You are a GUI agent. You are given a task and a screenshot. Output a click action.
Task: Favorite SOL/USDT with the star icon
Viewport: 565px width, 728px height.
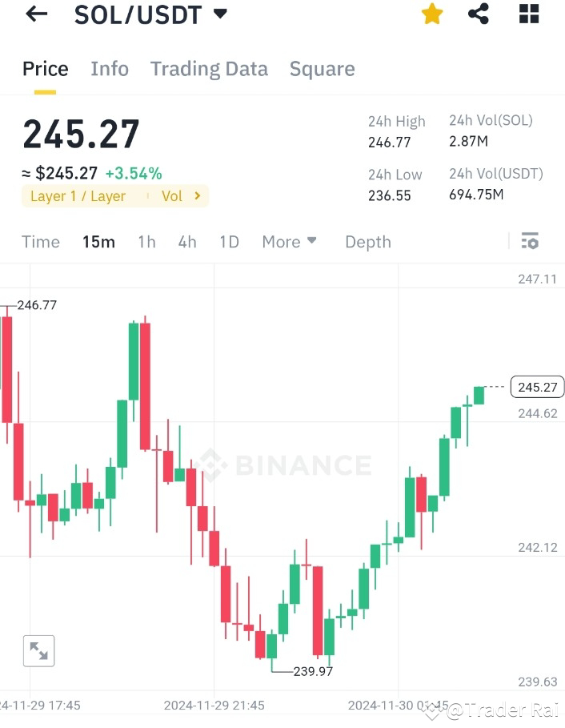tap(431, 14)
